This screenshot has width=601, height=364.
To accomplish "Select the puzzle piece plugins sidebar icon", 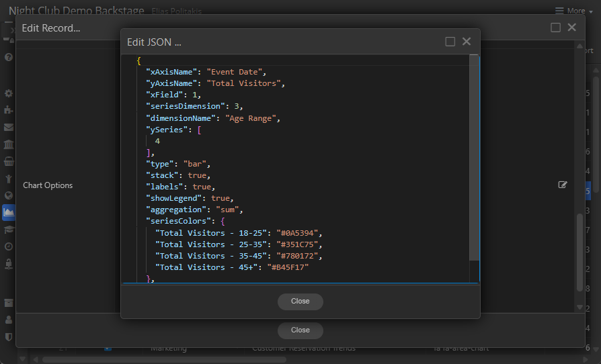I will click(9, 110).
